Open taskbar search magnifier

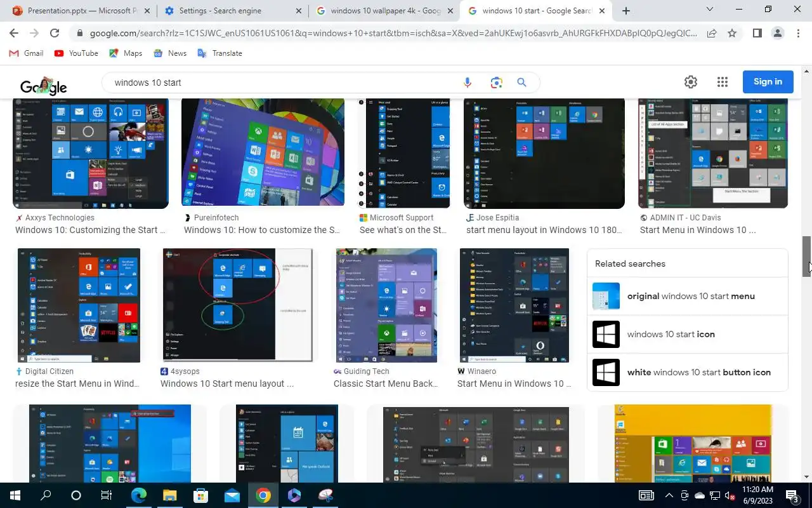[x=46, y=495]
